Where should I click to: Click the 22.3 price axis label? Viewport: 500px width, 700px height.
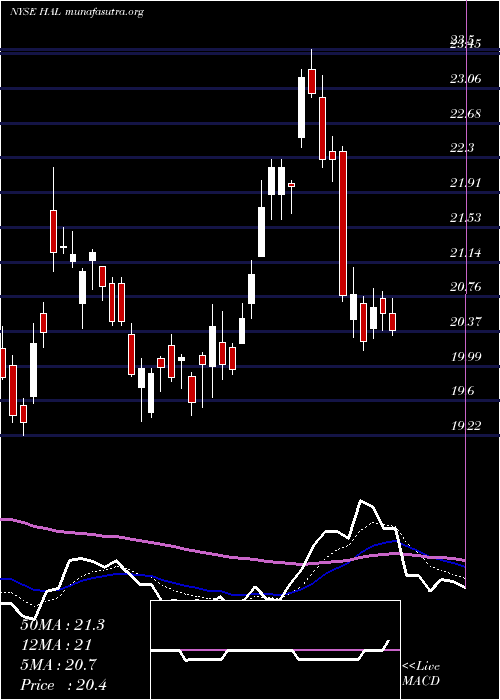462,148
